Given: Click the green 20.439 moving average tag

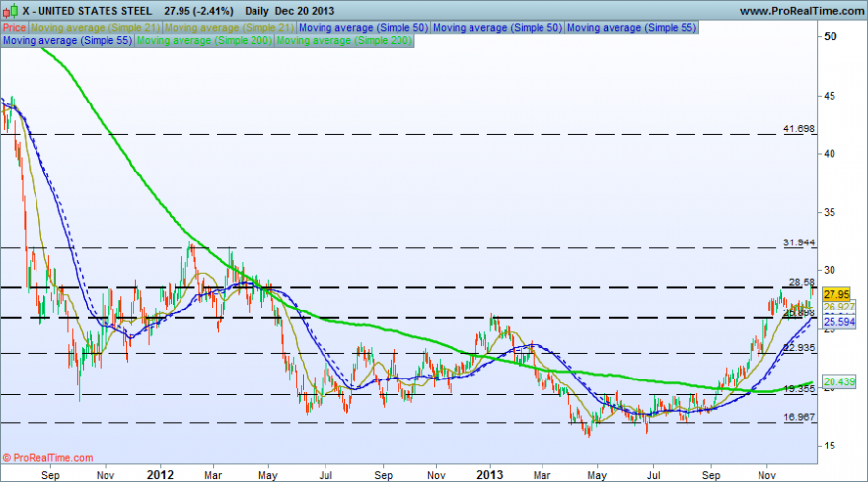Looking at the screenshot, I should click(x=839, y=381).
